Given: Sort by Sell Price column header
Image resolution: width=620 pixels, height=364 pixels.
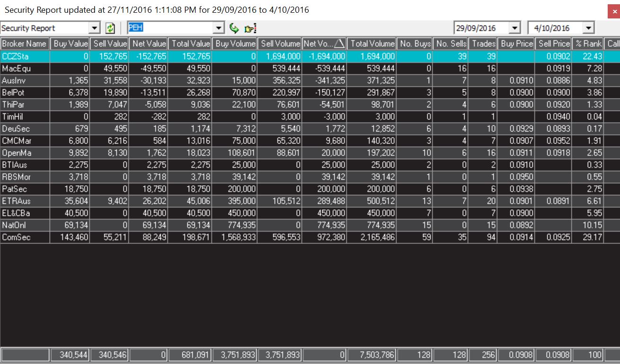Looking at the screenshot, I should coord(554,43).
